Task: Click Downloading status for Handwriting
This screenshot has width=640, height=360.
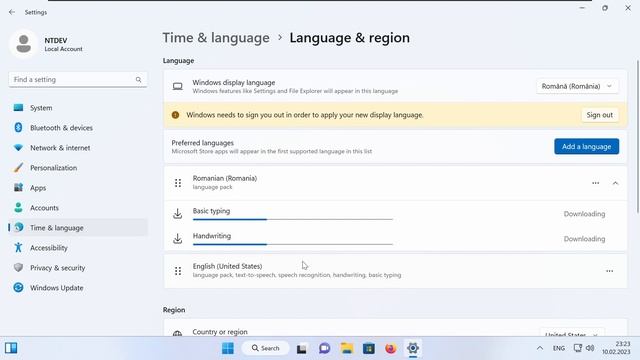Action: point(584,239)
